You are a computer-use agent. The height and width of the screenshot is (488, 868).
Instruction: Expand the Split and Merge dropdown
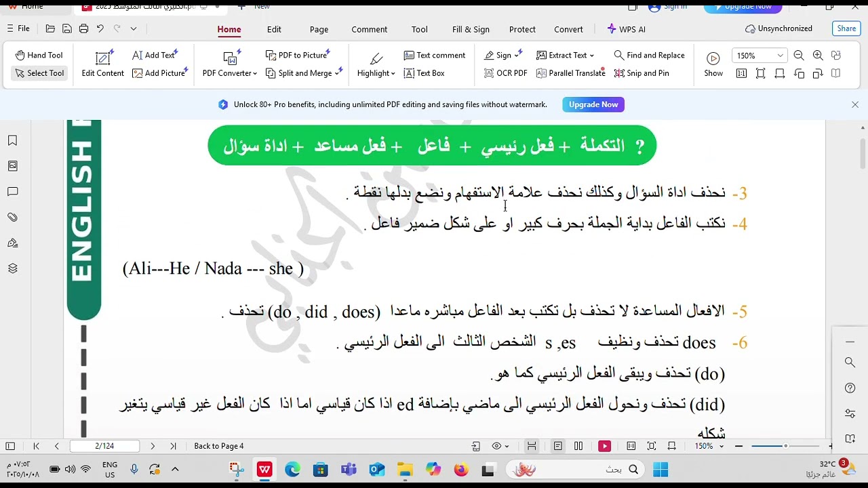337,73
